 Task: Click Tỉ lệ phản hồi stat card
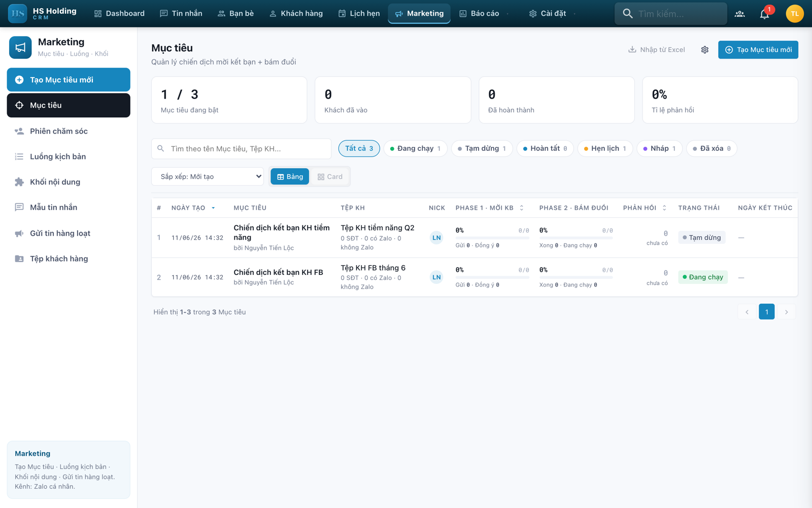tap(720, 100)
